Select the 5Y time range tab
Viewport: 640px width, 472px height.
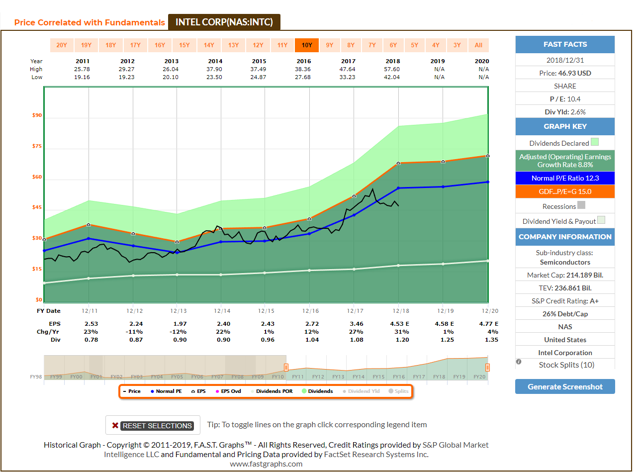(x=414, y=45)
